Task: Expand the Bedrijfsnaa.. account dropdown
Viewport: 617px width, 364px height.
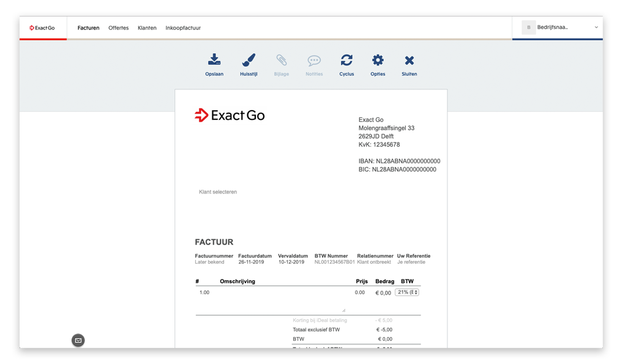Action: click(596, 27)
